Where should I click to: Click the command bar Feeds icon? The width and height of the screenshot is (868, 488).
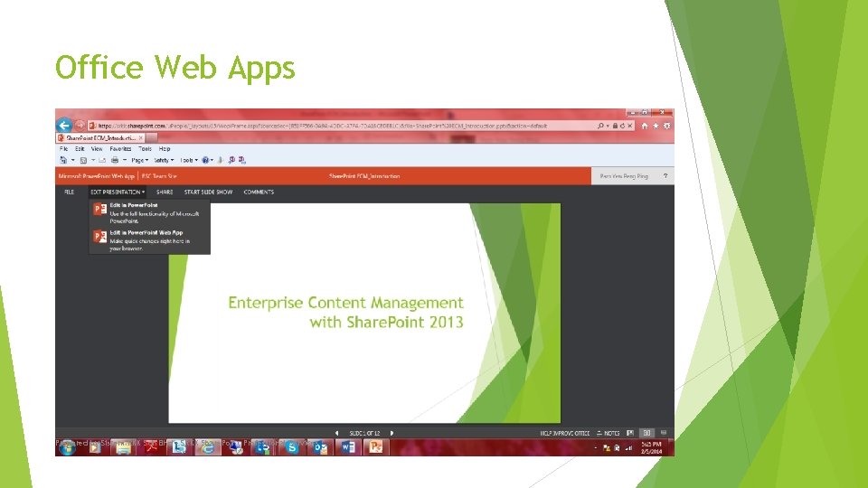click(x=83, y=160)
